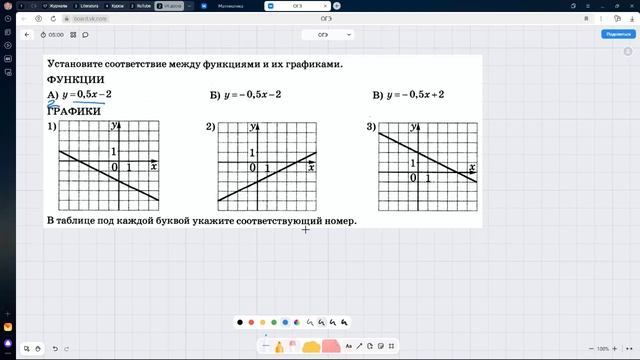Viewport: 640px width, 360px height.
Task: Zoom out with the minus button
Action: [x=591, y=349]
